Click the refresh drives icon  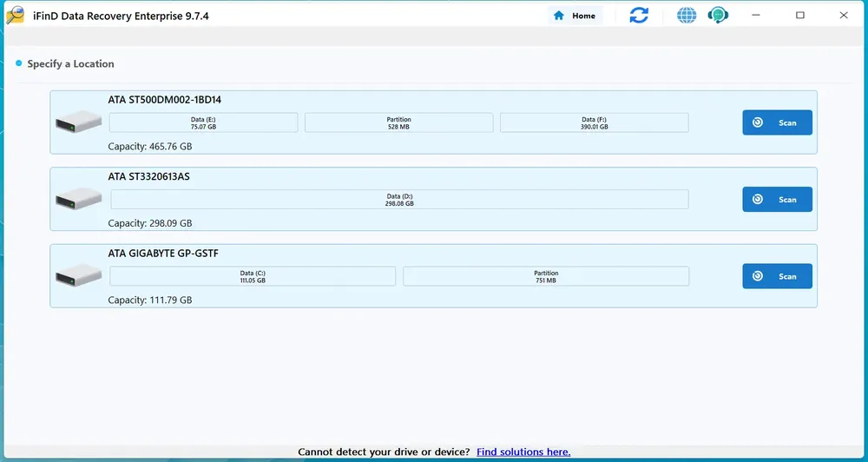[639, 16]
